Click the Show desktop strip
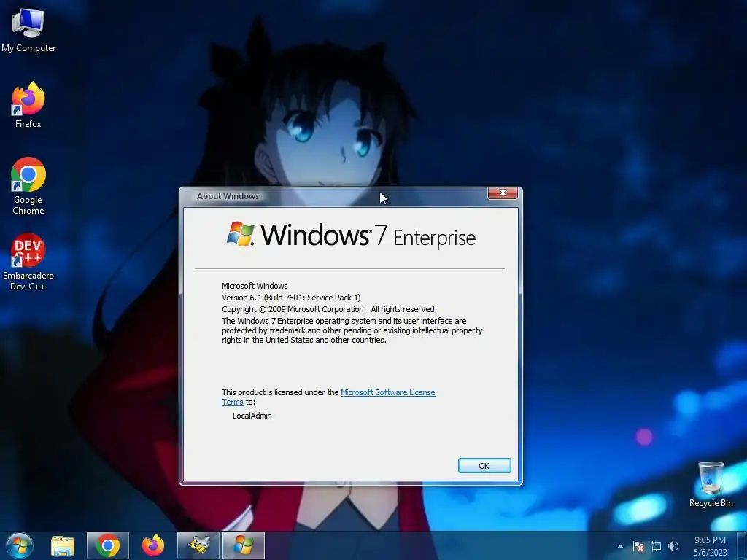The width and height of the screenshot is (747, 560). point(742,545)
